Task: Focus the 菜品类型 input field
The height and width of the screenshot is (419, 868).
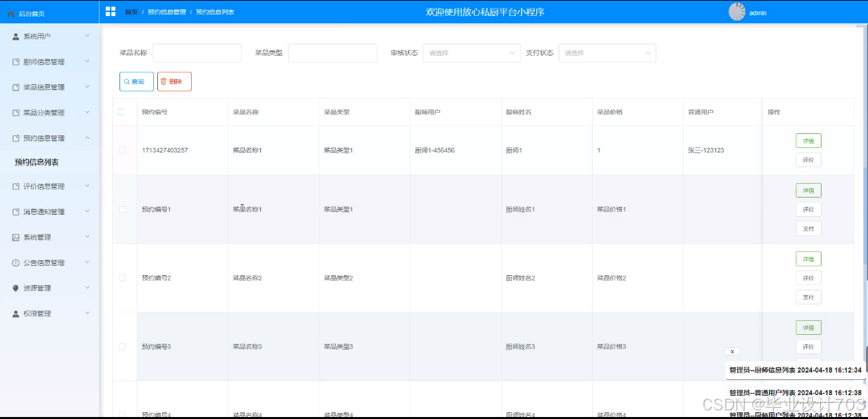Action: coord(332,53)
